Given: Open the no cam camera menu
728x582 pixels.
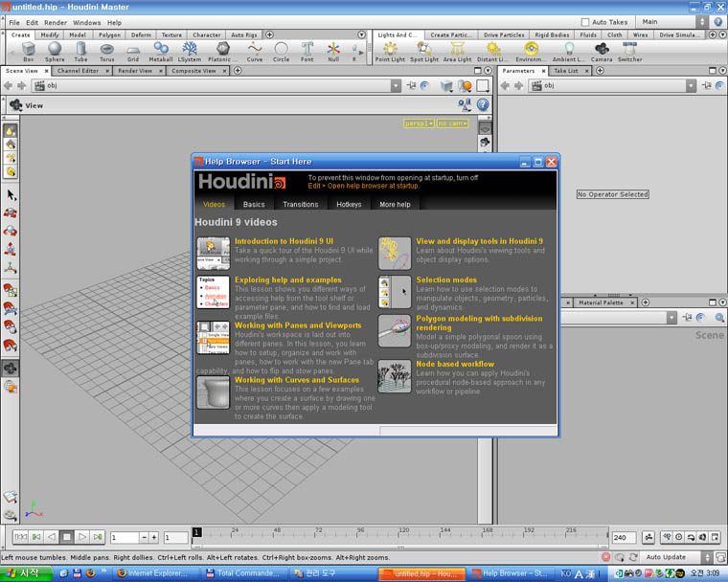Looking at the screenshot, I should click(x=452, y=123).
